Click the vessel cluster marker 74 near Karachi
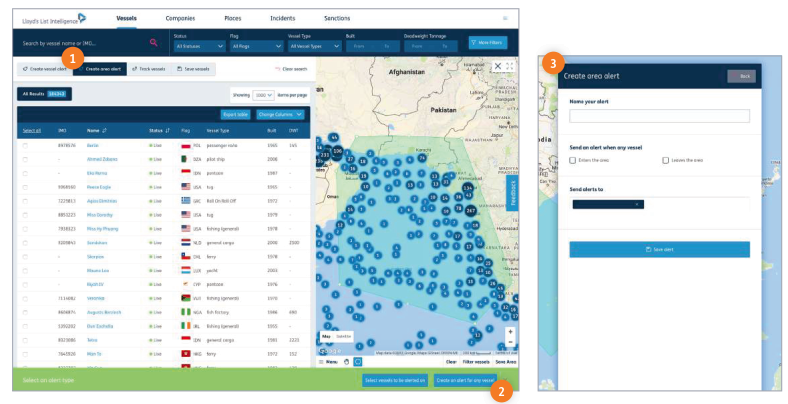The image size is (788, 404). (x=423, y=158)
